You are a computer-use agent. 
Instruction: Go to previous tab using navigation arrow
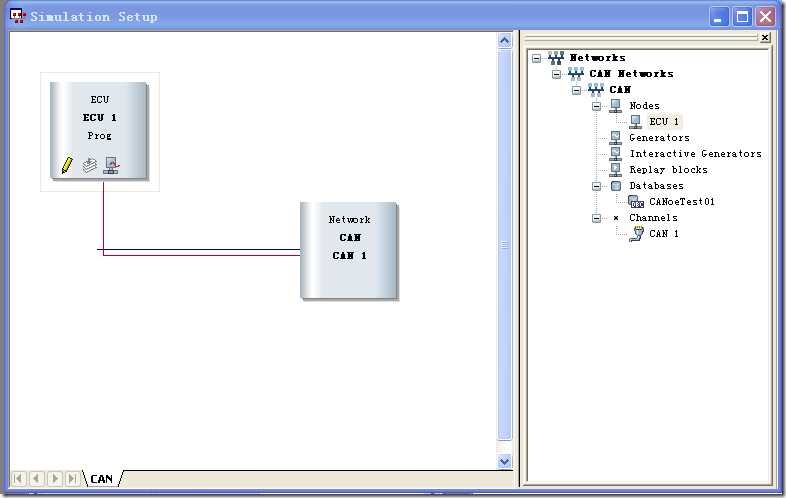[36, 479]
